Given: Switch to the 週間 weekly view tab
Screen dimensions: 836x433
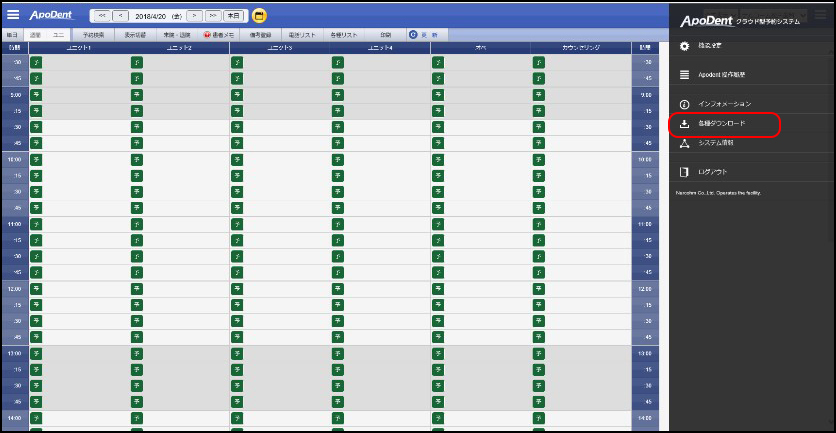Looking at the screenshot, I should [x=36, y=34].
